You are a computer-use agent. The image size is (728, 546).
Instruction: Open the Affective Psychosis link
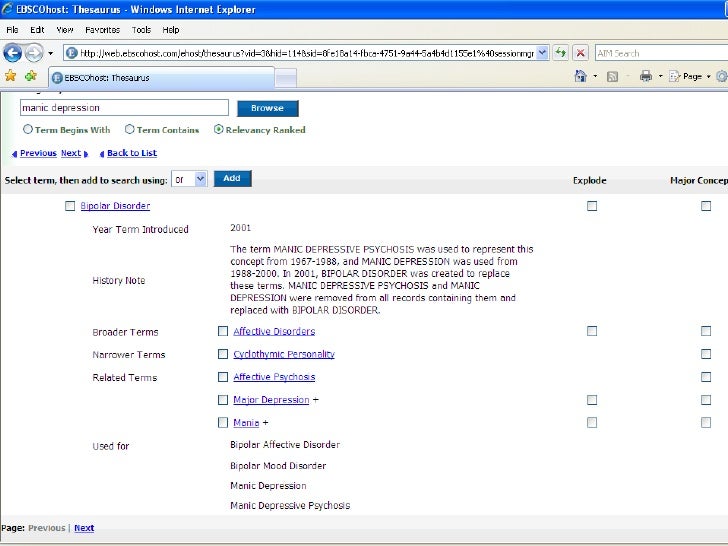coord(274,377)
